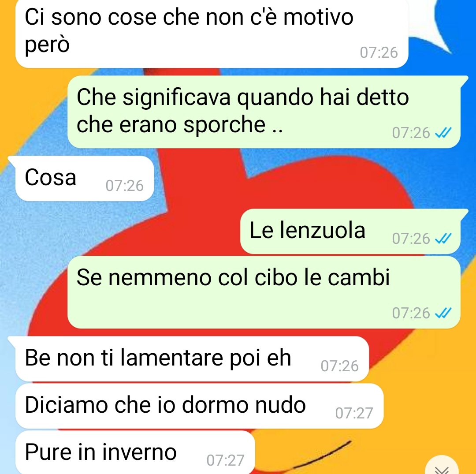The height and width of the screenshot is (474, 476).
Task: Select the 'Diciamo che io dormo nudo' message
Action: [199, 406]
